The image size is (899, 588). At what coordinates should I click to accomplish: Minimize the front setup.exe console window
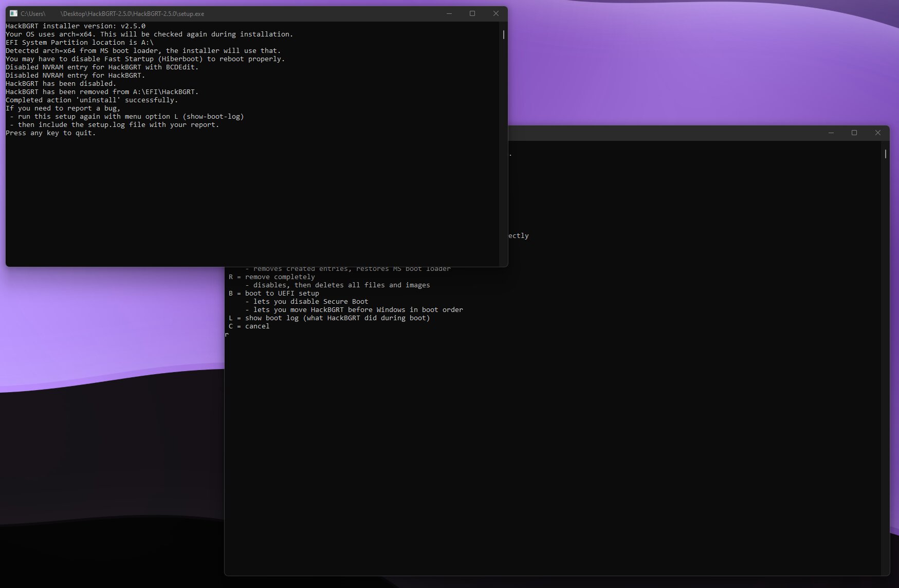(x=449, y=13)
